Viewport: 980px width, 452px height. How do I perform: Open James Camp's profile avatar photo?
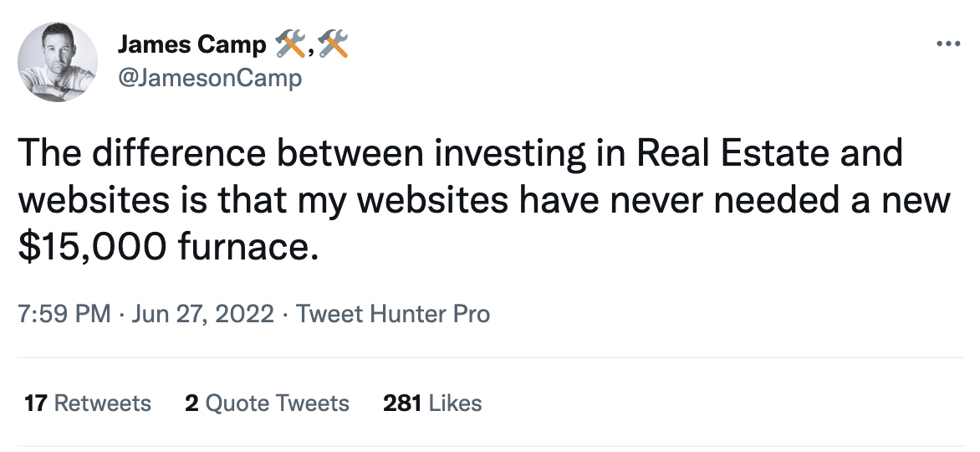58,62
